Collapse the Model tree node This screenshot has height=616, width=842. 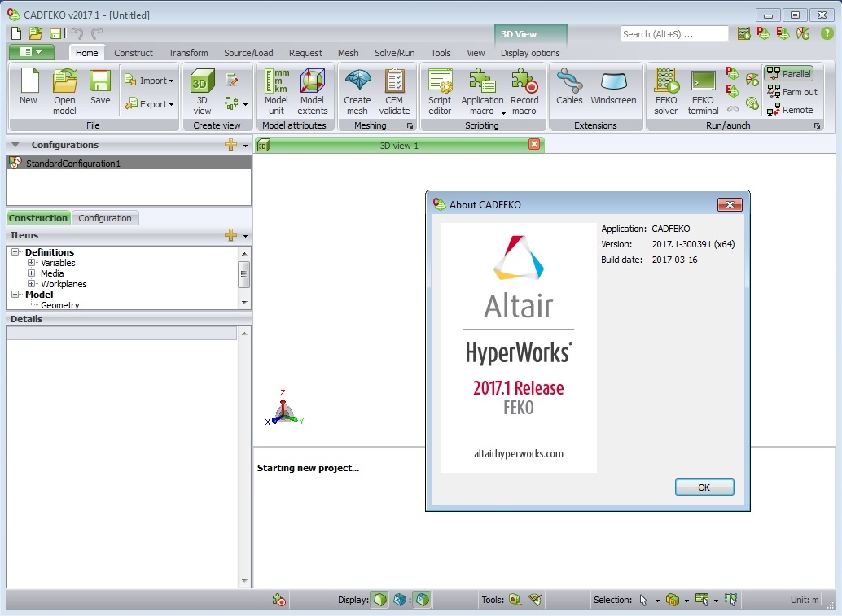[15, 295]
